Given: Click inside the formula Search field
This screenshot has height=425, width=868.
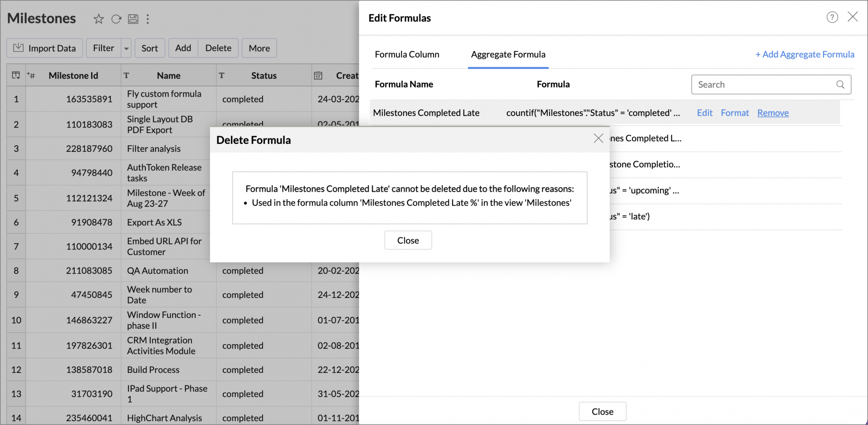Looking at the screenshot, I should coord(764,85).
